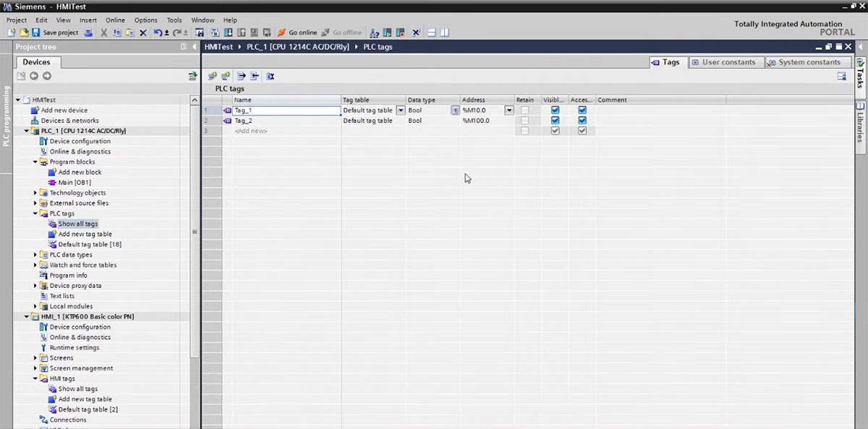This screenshot has height=429, width=868.
Task: Open Address dropdown for Tag_1
Action: 509,111
